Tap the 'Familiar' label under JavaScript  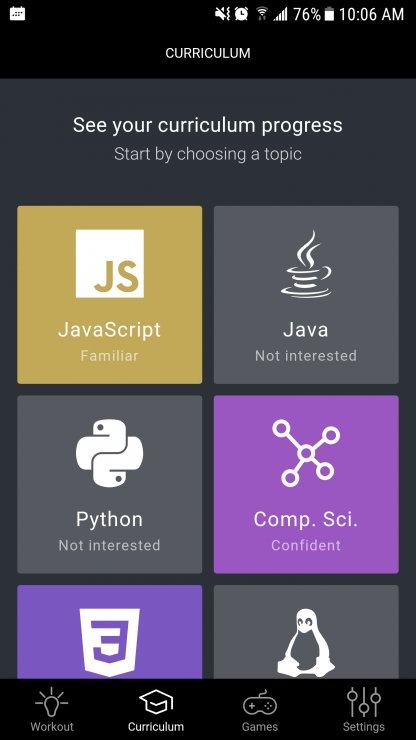[110, 355]
